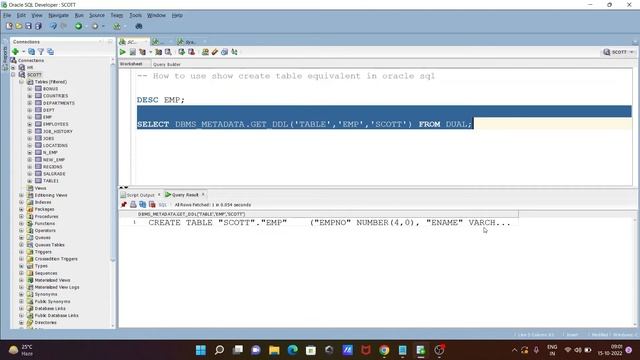Add a new connection with green plus
Screen dimensions: 640x360
(x=16, y=51)
